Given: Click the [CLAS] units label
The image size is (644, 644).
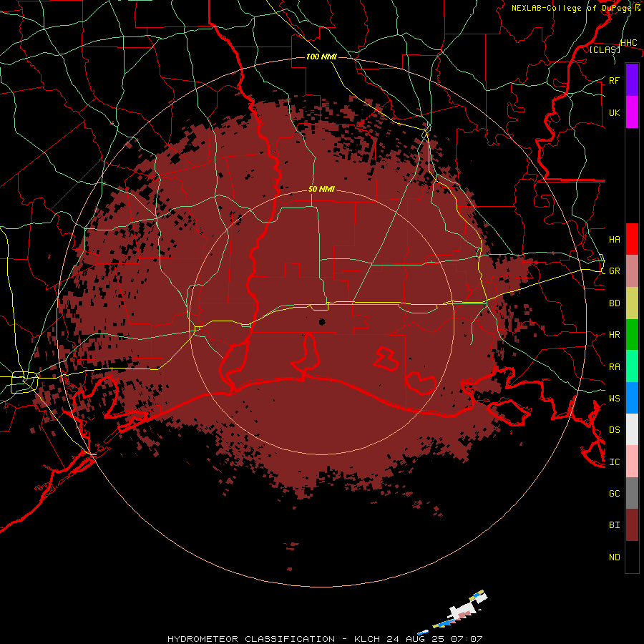Looking at the screenshot, I should tap(605, 49).
